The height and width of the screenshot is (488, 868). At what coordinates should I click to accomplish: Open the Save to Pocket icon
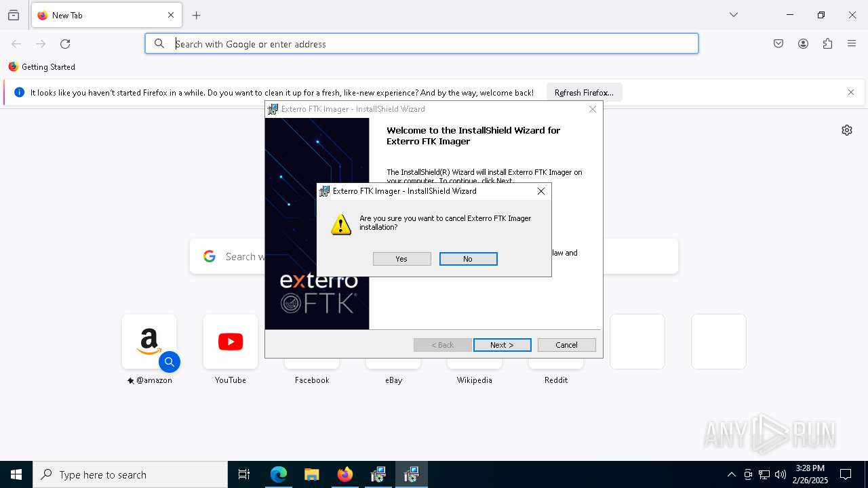[x=778, y=44]
